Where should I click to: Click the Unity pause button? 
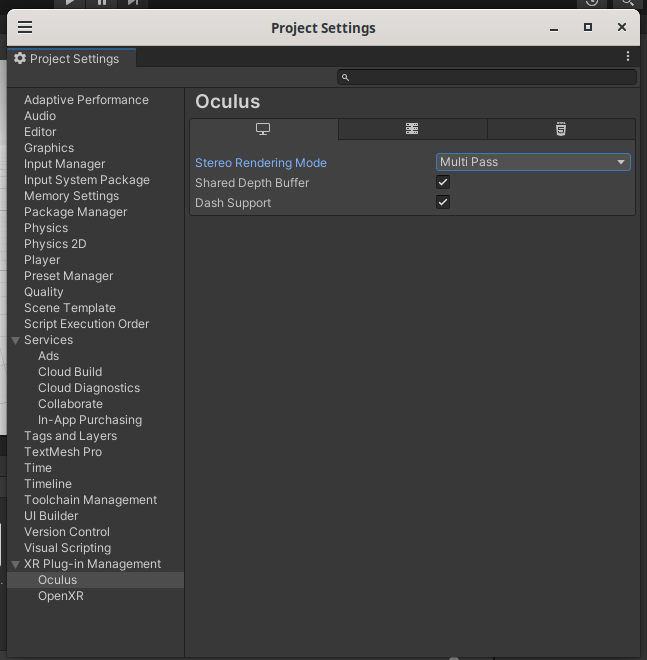coord(102,3)
